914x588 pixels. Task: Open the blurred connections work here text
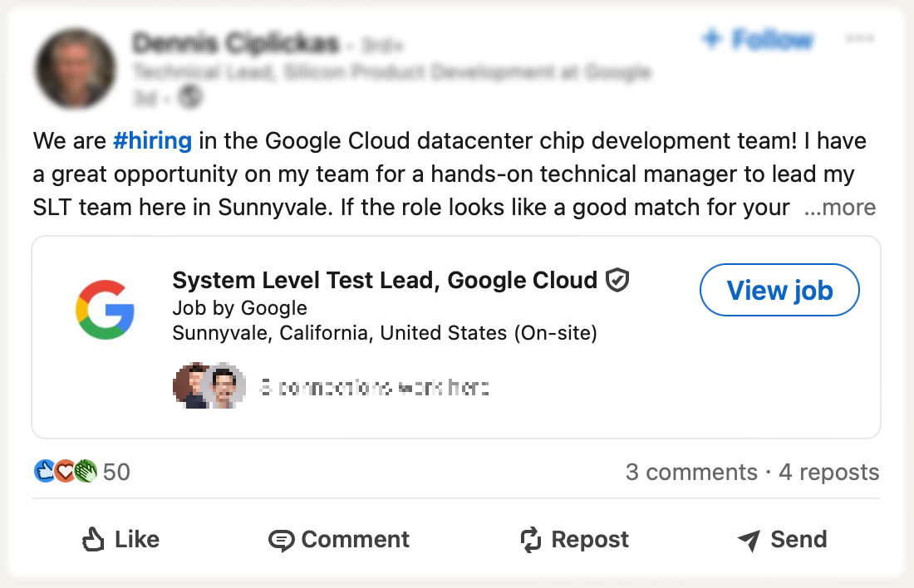pos(374,387)
